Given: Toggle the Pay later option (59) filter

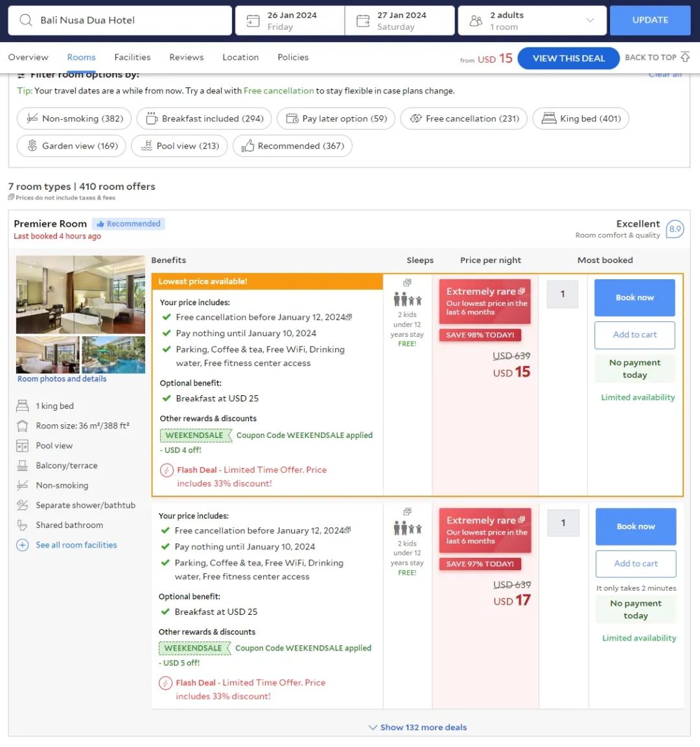Looking at the screenshot, I should (336, 119).
